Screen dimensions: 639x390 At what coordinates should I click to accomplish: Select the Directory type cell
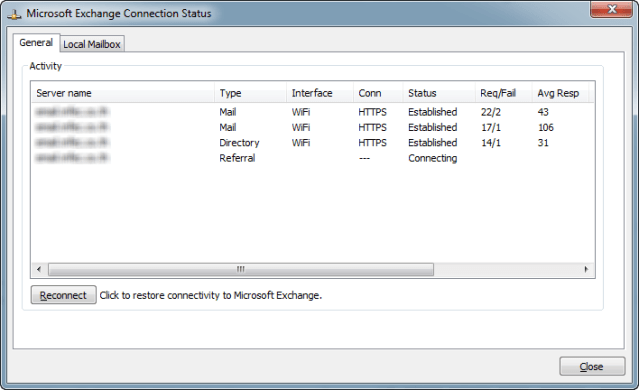tap(239, 143)
